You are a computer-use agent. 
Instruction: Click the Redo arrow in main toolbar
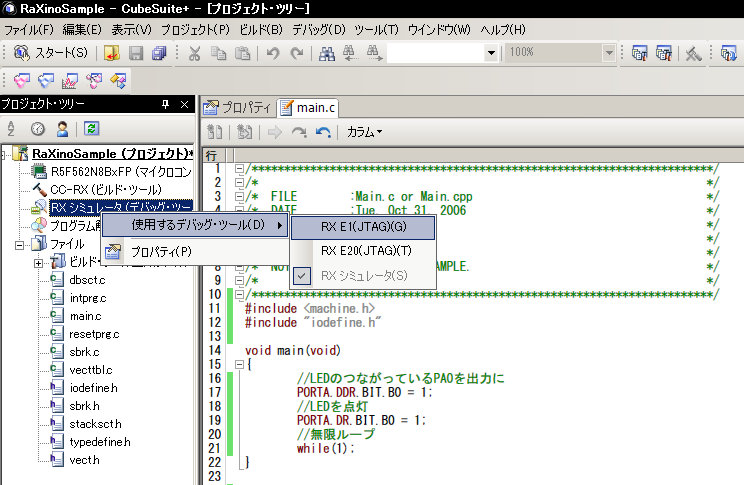point(297,53)
